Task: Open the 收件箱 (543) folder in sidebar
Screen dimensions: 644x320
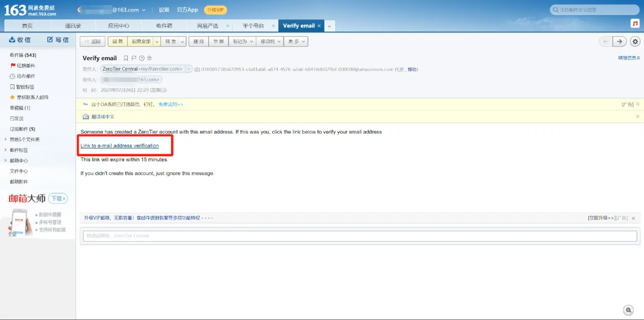Action: [23, 55]
